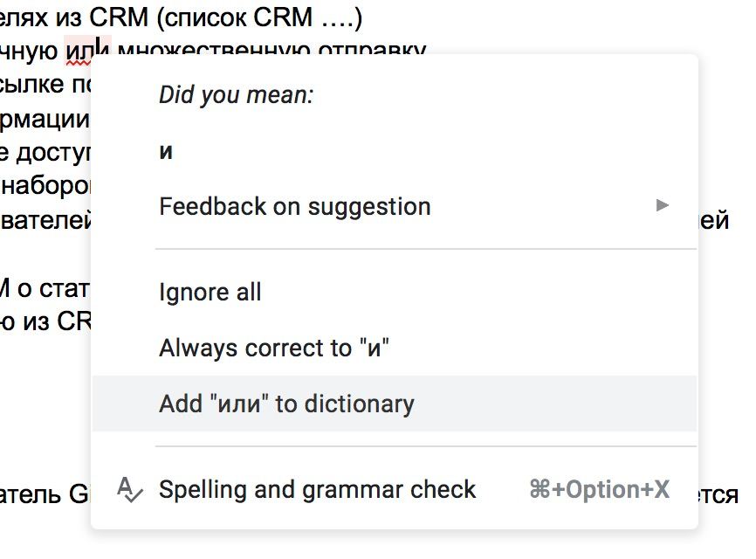Choose the suggested correction "и"
The height and width of the screenshot is (559, 756).
(166, 151)
